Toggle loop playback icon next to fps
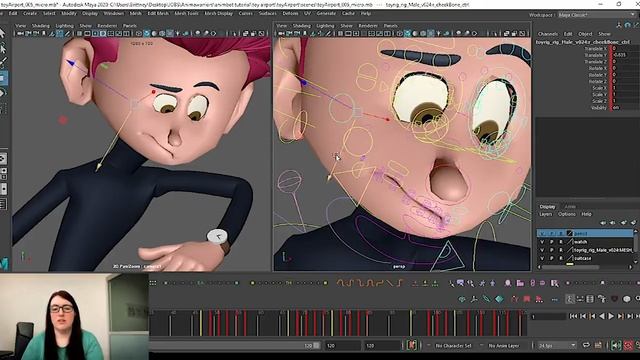The image size is (640, 360). point(586,345)
